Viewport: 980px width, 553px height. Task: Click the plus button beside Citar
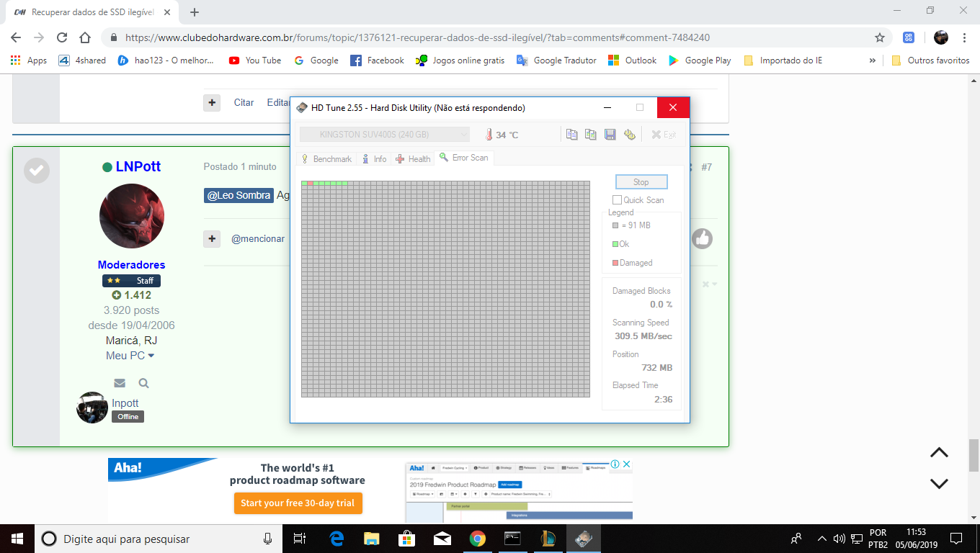[x=212, y=103]
